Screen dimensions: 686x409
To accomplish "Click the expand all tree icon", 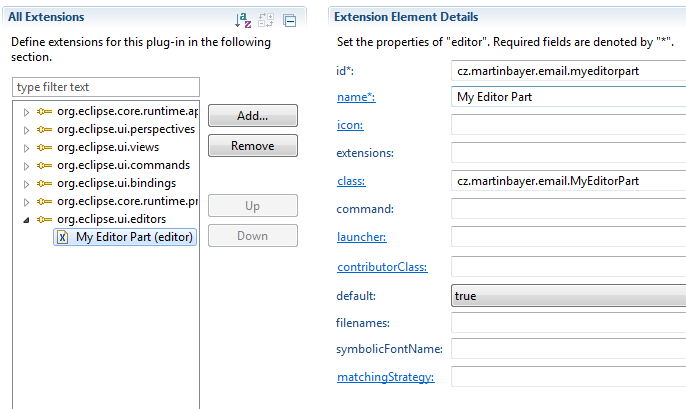I will pos(266,20).
